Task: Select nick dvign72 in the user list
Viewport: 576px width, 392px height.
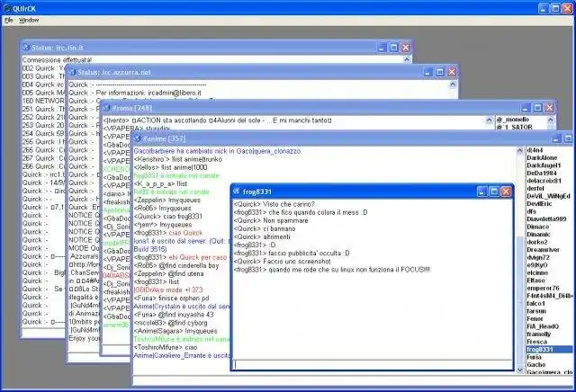Action: 538,258
